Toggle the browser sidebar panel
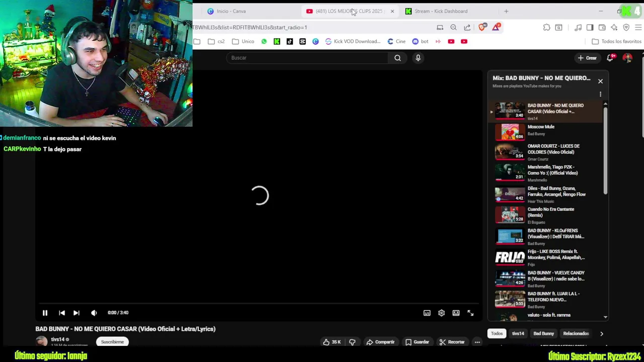The image size is (644, 362). coord(590,27)
